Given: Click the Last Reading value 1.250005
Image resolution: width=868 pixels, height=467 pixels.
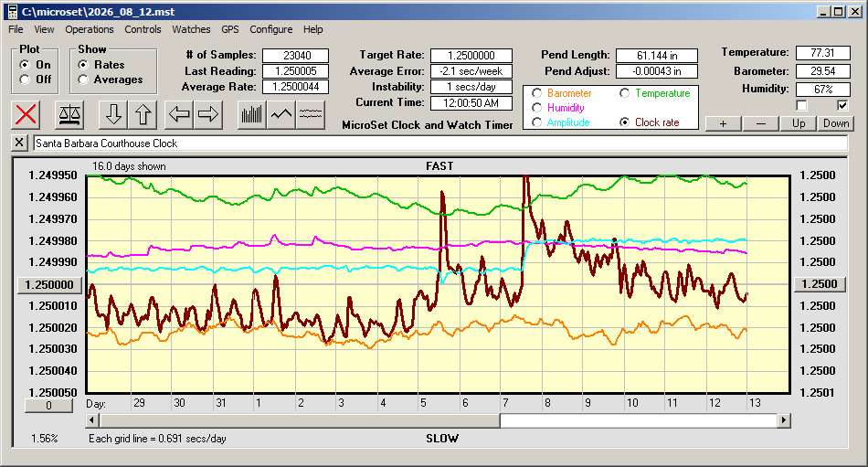Looking at the screenshot, I should point(296,71).
